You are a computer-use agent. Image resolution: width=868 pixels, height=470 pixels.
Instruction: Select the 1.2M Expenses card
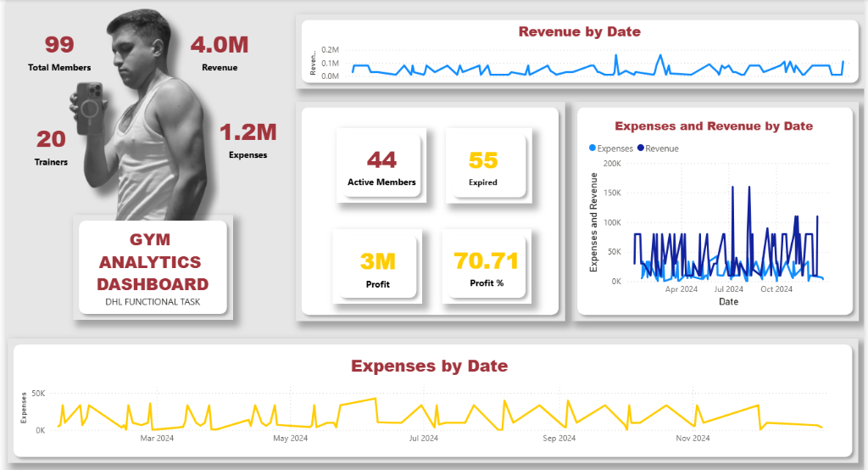tap(248, 140)
